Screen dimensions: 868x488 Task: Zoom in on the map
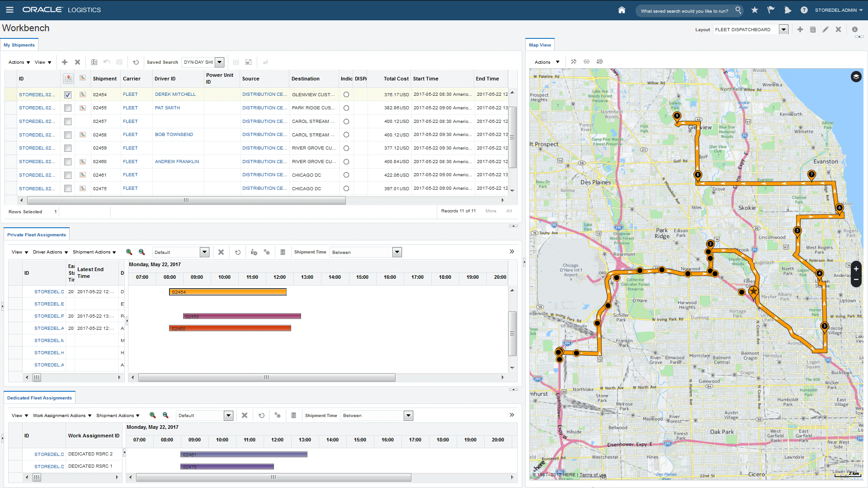coord(856,269)
